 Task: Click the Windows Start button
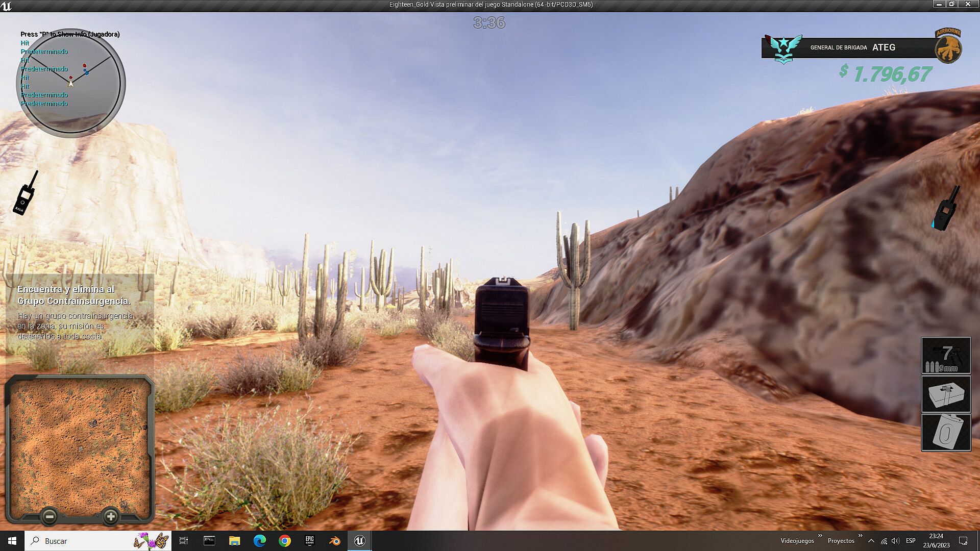[x=12, y=541]
